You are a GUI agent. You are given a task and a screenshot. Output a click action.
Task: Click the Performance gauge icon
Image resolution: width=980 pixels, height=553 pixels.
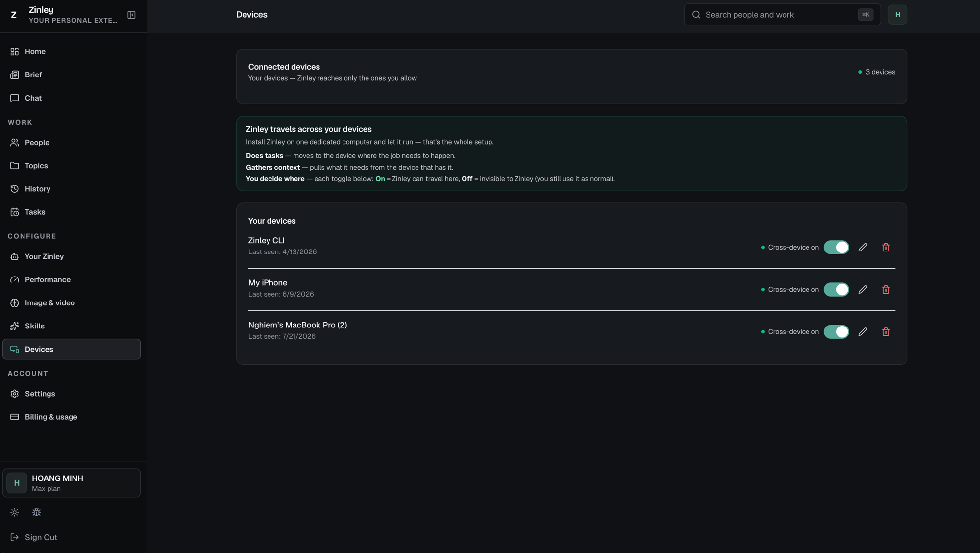(x=15, y=279)
